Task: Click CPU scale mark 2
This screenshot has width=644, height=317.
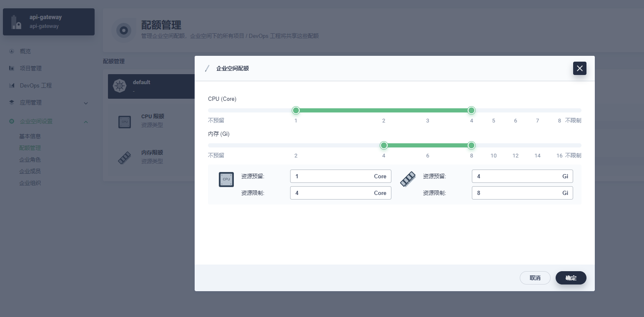Action: [383, 121]
